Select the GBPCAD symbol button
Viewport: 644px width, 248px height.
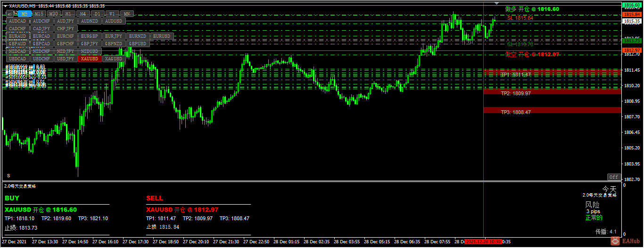(x=42, y=44)
